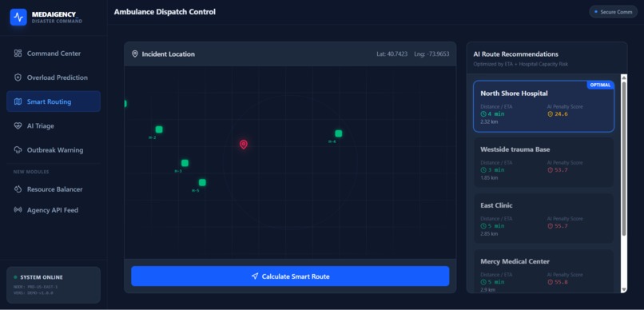Image resolution: width=644 pixels, height=310 pixels.
Task: Click the Incident Location pin icon in header
Action: (135, 54)
